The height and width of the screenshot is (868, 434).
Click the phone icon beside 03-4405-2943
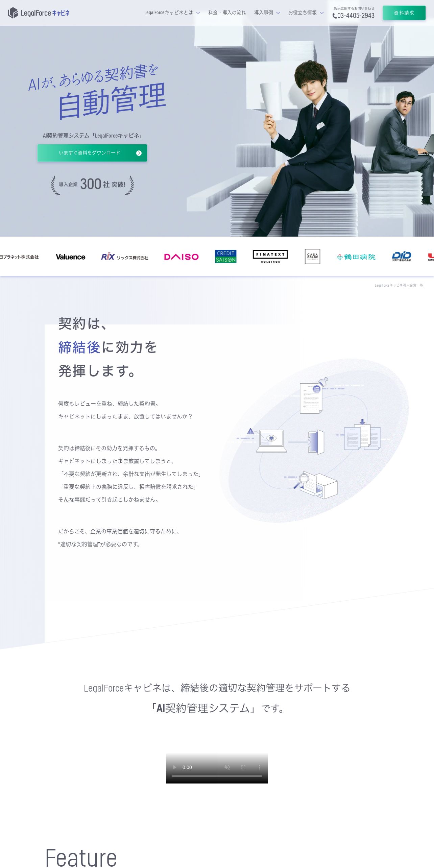click(335, 16)
